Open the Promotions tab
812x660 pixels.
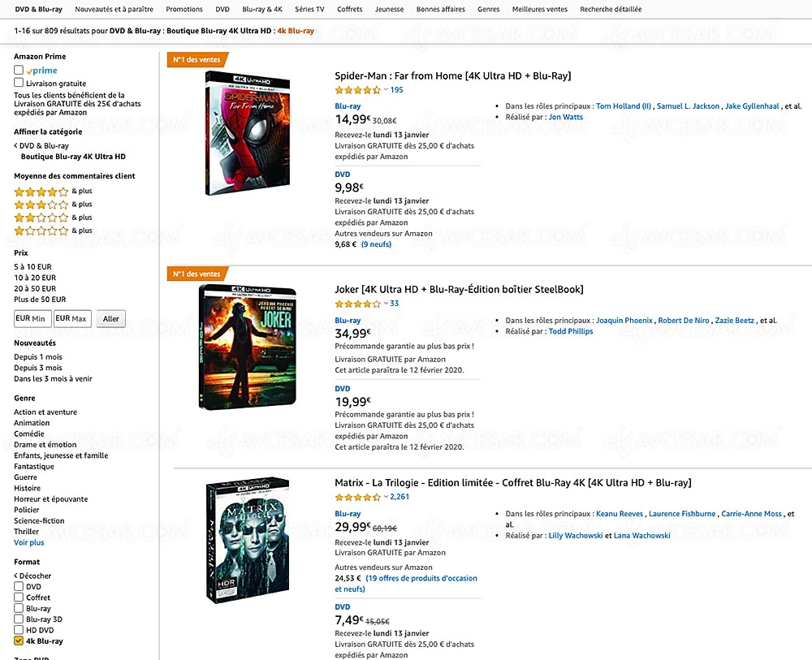coord(184,9)
